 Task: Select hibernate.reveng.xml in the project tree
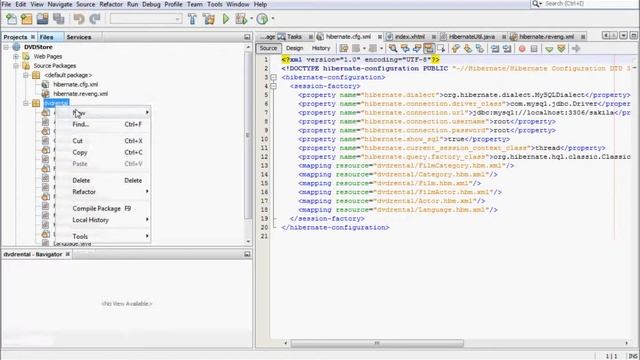80,94
